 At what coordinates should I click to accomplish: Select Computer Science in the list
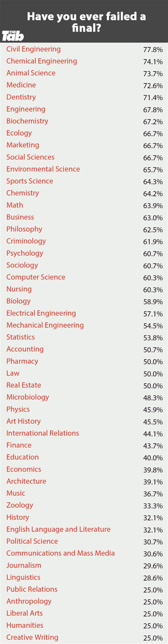point(36,277)
